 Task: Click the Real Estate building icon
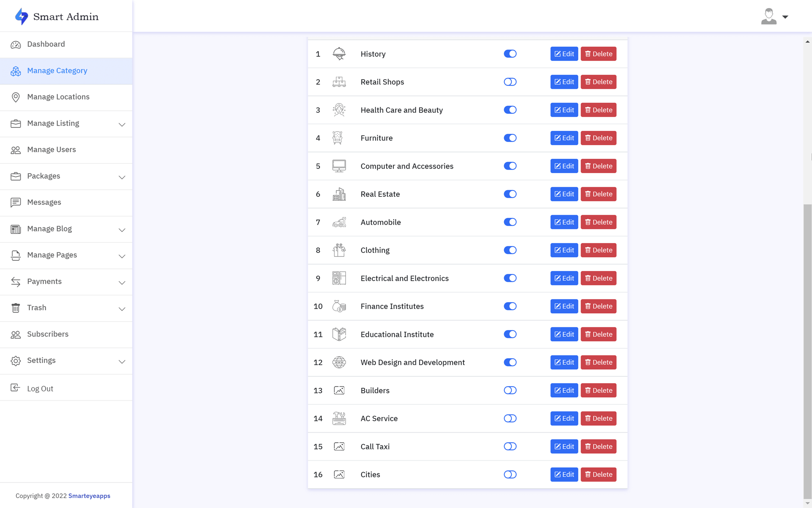tap(339, 194)
